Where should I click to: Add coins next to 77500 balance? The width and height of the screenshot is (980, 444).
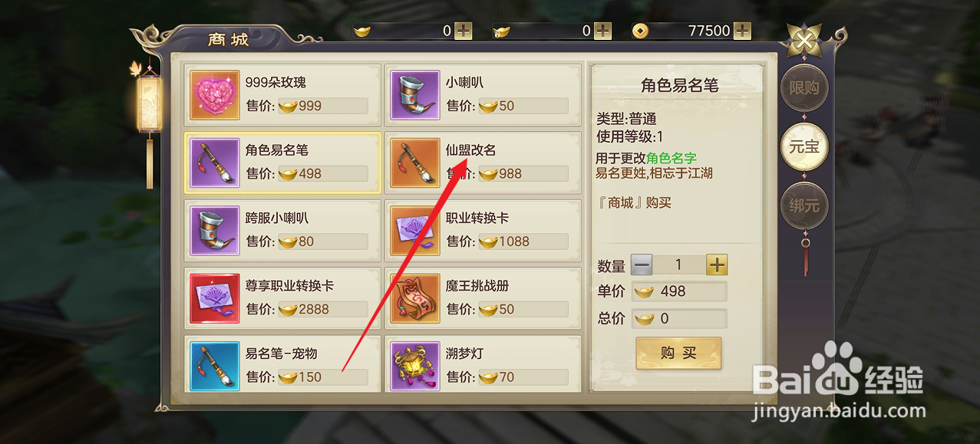pyautogui.click(x=742, y=31)
